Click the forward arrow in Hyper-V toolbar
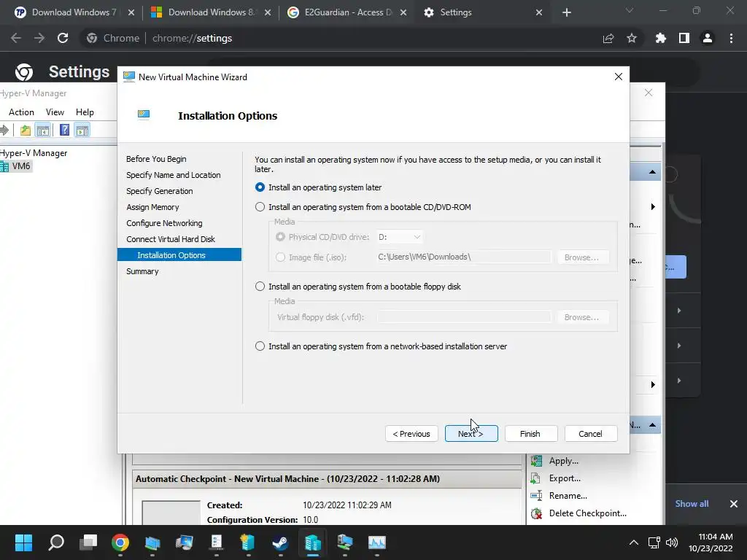747x560 pixels. point(5,130)
